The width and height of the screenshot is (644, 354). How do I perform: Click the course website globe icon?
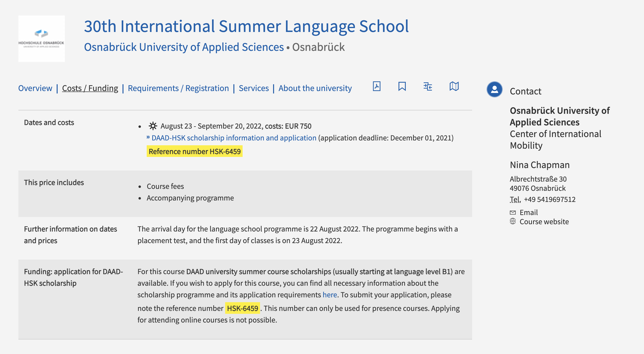[x=513, y=221]
